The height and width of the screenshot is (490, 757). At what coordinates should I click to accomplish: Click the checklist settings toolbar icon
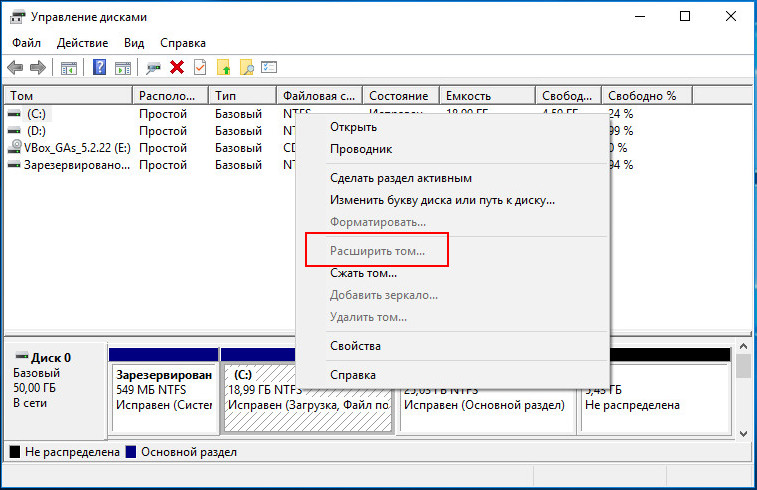click(269, 67)
